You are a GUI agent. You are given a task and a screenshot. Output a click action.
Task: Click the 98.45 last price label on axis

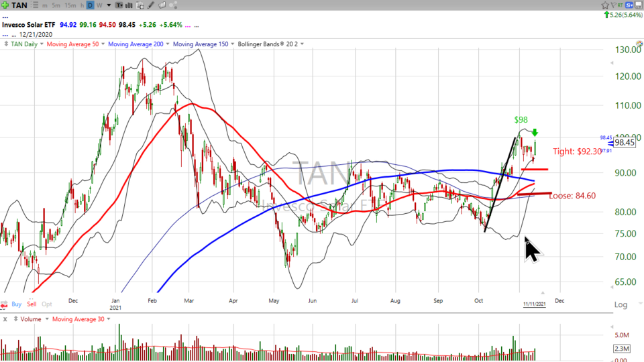click(x=625, y=142)
